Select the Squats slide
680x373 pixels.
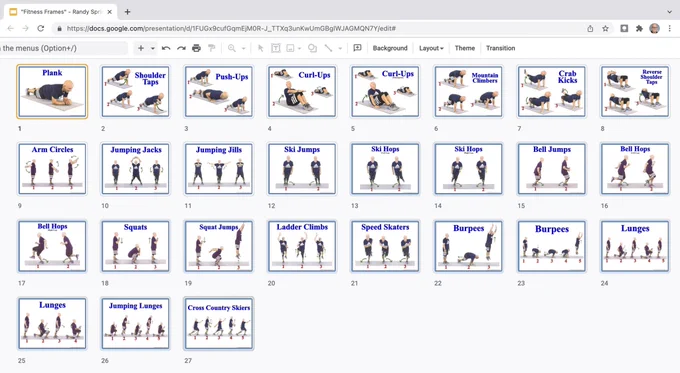click(135, 246)
